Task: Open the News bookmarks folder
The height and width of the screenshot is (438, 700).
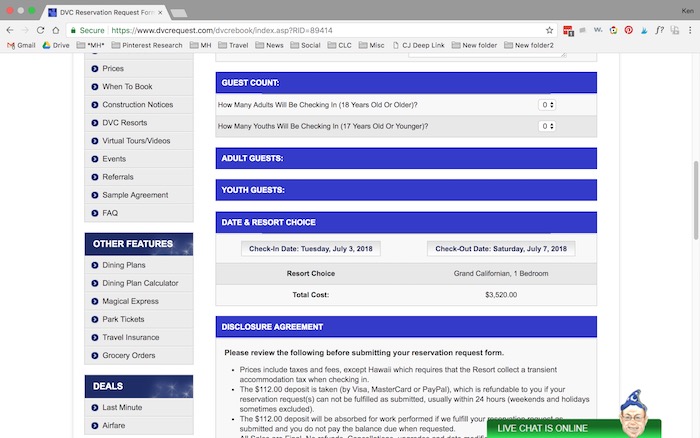Action: point(269,45)
